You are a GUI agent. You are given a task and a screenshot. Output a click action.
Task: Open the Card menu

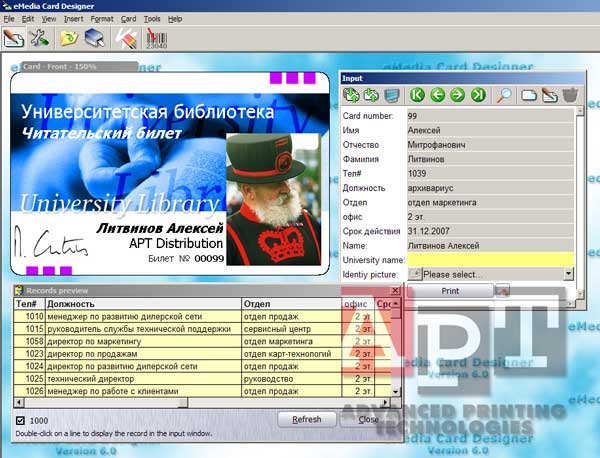129,19
